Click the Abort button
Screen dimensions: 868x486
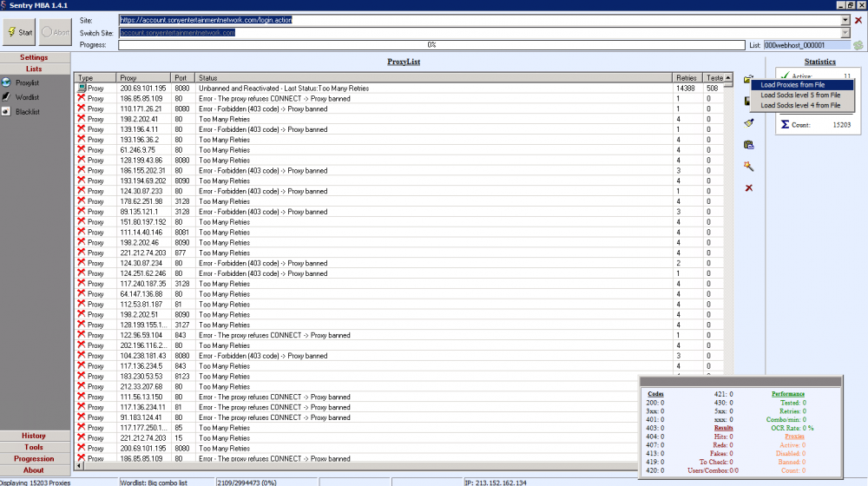click(56, 33)
